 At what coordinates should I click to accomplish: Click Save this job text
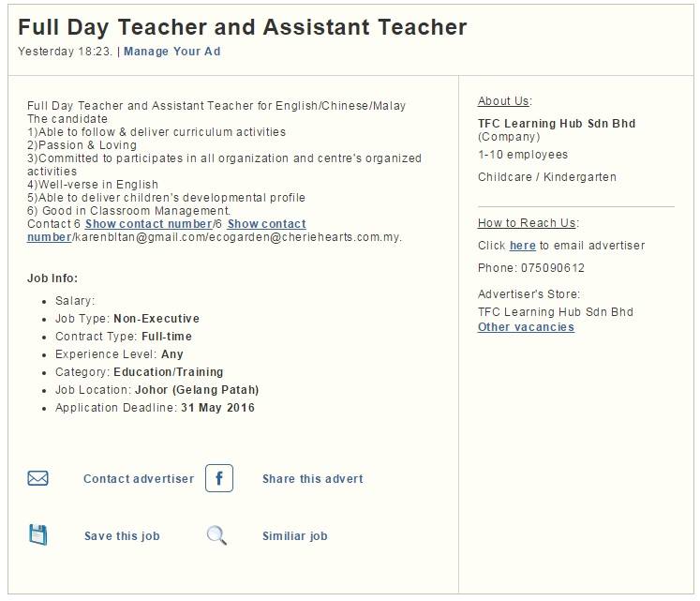pos(122,535)
